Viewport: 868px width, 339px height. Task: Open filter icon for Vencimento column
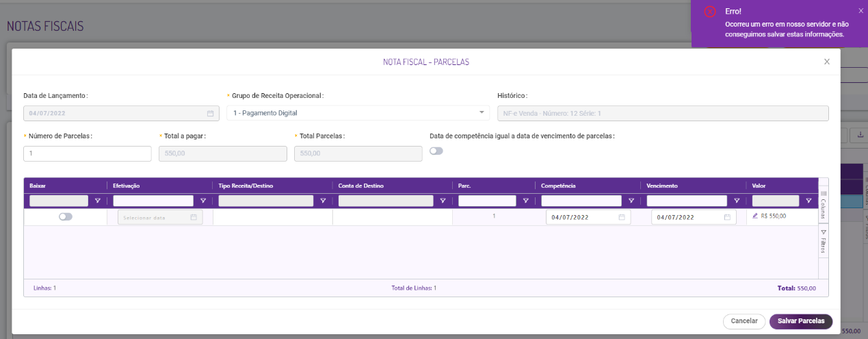tap(737, 201)
